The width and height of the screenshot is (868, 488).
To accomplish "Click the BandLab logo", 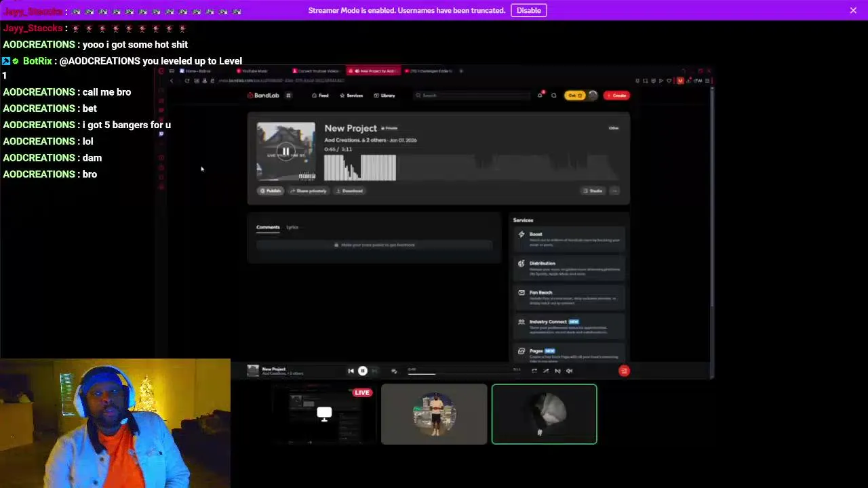I will coord(263,96).
